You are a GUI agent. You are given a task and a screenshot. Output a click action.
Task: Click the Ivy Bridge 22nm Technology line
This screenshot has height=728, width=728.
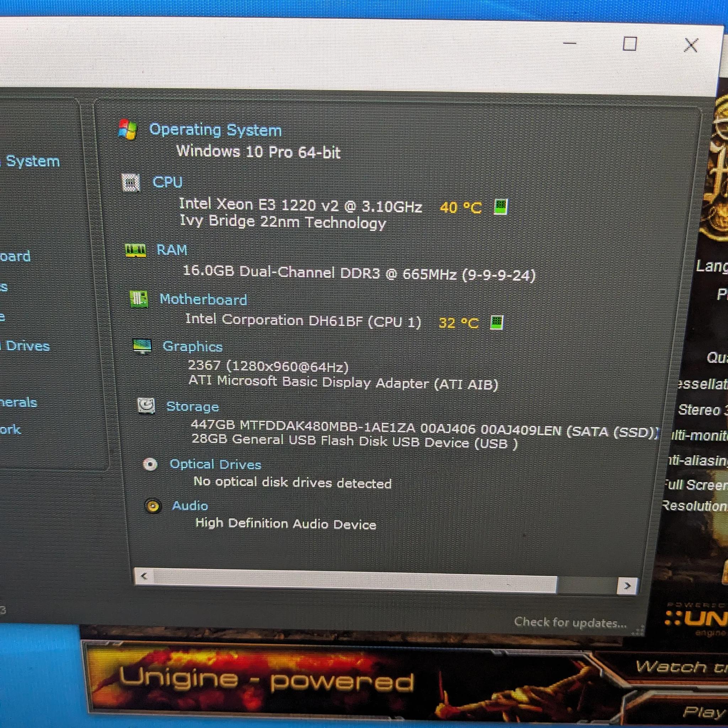click(x=283, y=221)
